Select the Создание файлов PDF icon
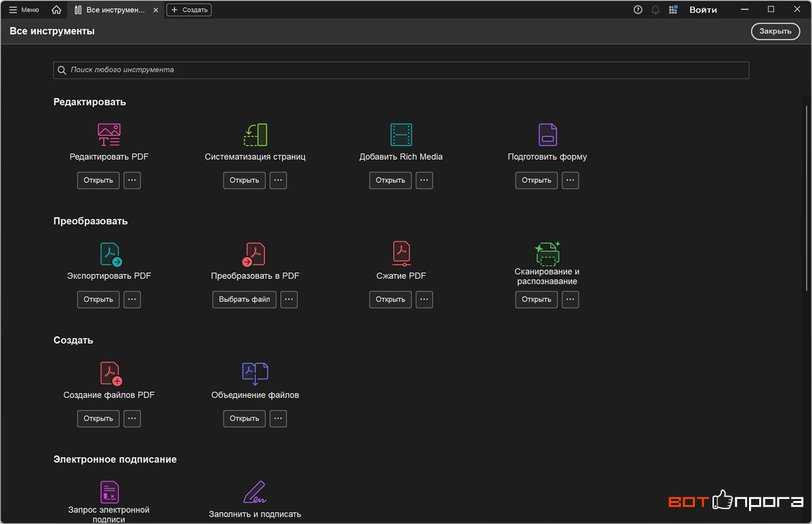The height and width of the screenshot is (524, 812). pyautogui.click(x=110, y=374)
